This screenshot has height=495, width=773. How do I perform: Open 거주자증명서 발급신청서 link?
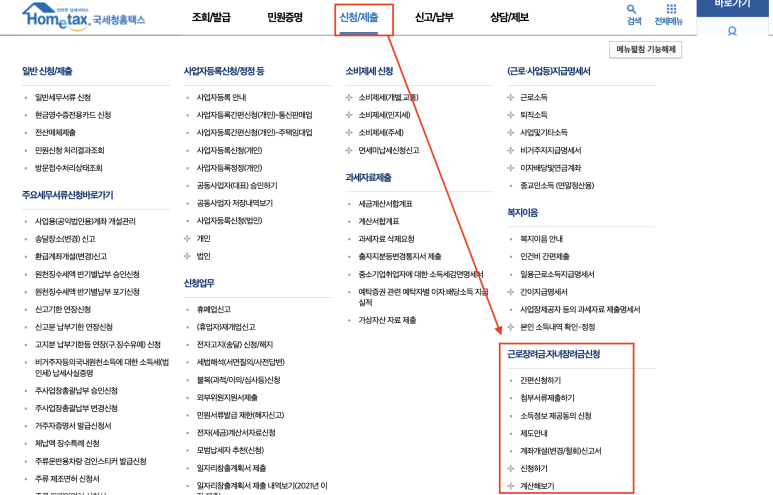[x=73, y=425]
